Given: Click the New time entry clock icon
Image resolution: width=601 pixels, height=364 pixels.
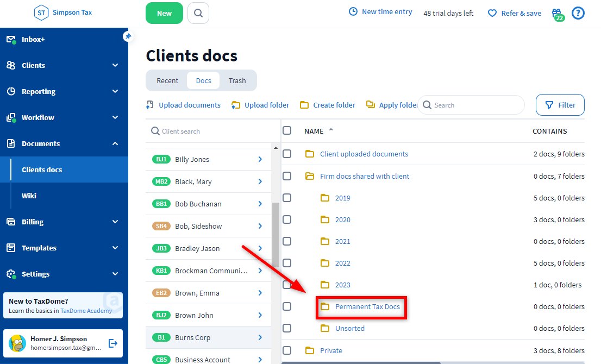Looking at the screenshot, I should pos(353,12).
